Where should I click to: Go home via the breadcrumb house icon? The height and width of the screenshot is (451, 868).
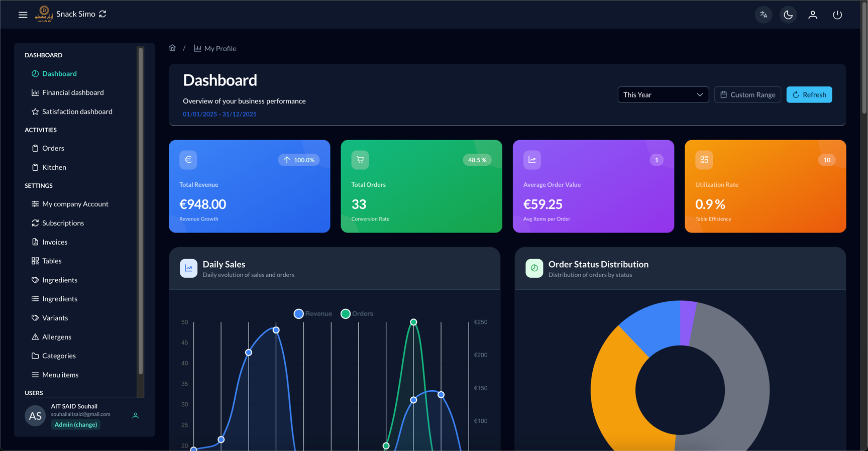click(172, 48)
